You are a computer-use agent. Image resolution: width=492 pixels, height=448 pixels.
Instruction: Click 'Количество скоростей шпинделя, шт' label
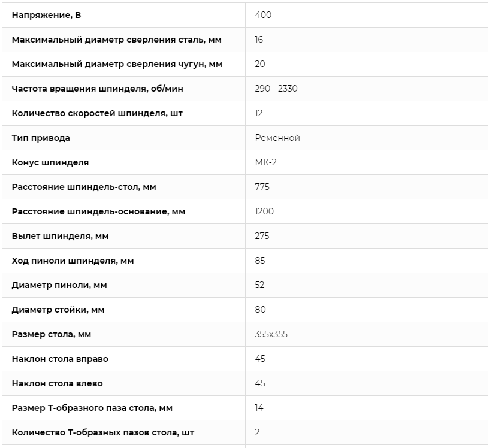coord(97,113)
